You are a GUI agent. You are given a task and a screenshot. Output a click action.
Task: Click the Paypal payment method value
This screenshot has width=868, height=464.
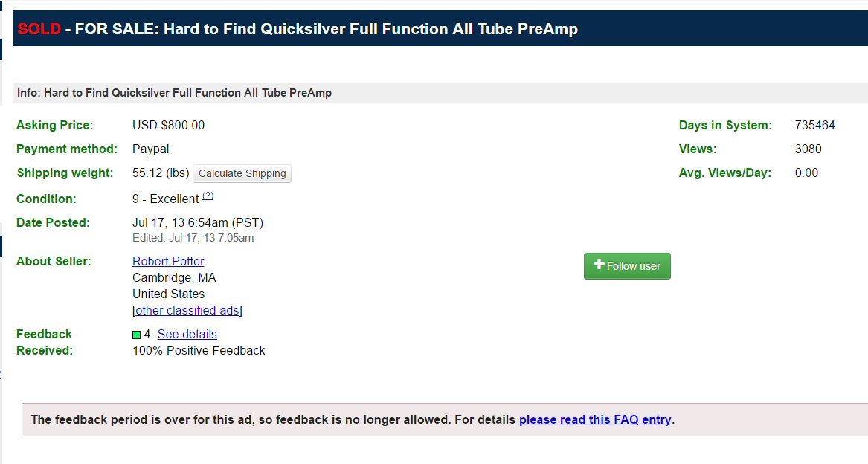[151, 149]
